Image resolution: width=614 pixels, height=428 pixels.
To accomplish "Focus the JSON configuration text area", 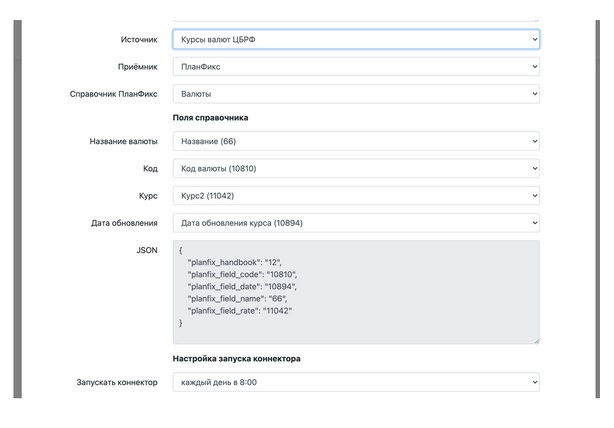I will pos(356,292).
